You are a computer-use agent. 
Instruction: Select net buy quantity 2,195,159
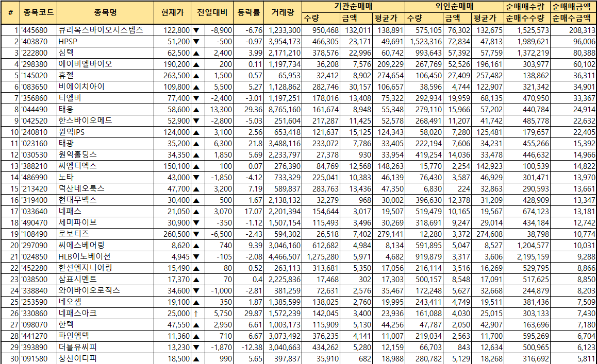[x=533, y=257]
